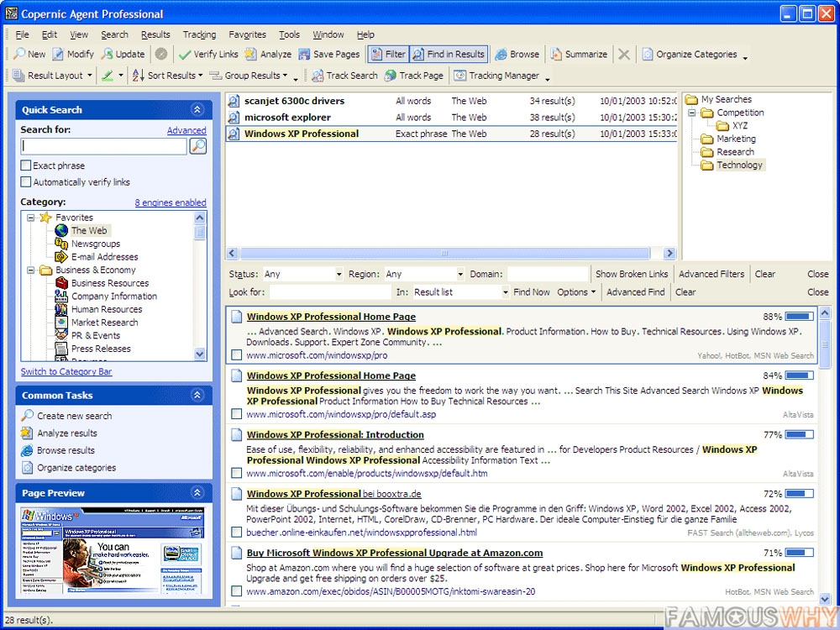Select the Business Resources category icon
This screenshot has height=630, width=840.
[x=61, y=283]
